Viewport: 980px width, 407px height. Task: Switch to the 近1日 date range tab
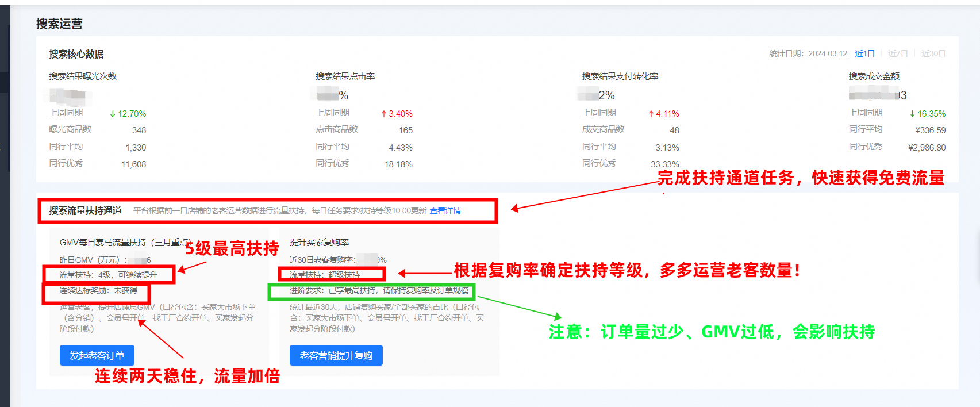coord(864,53)
